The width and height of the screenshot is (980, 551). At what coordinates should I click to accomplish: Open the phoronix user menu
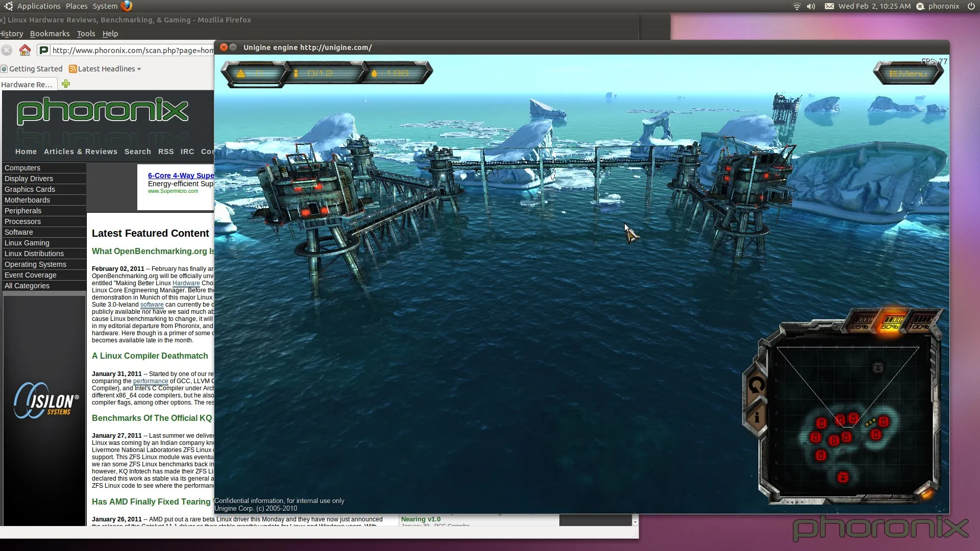pos(938,6)
